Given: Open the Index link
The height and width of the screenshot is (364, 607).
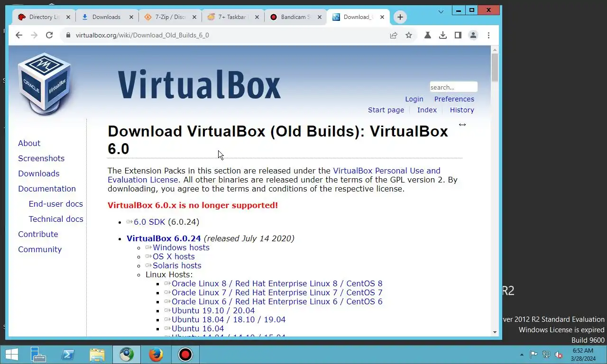Looking at the screenshot, I should coord(427,110).
